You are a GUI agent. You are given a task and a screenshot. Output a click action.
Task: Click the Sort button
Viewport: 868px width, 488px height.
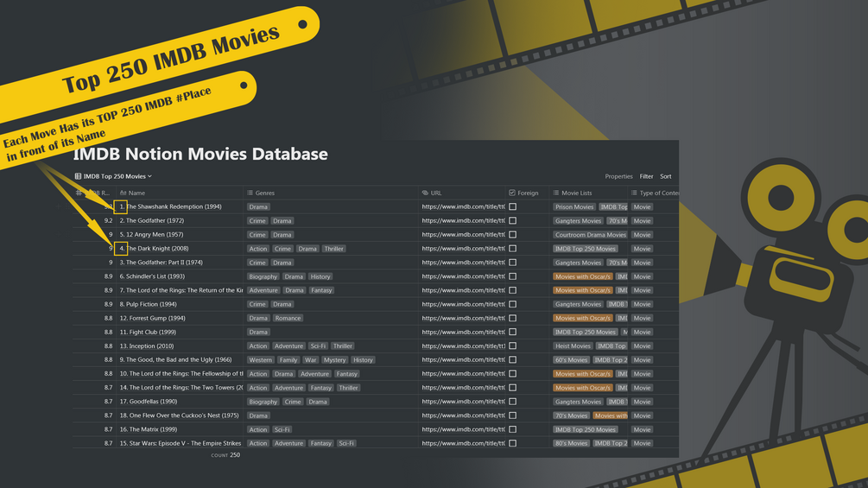(x=665, y=176)
